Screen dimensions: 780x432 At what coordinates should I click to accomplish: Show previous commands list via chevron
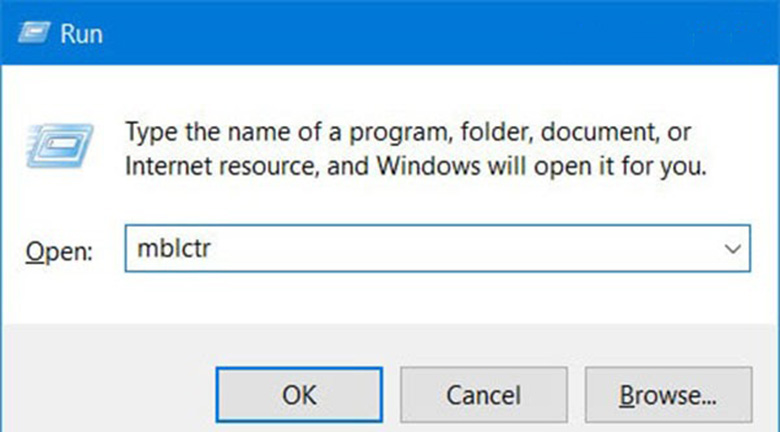click(x=732, y=248)
